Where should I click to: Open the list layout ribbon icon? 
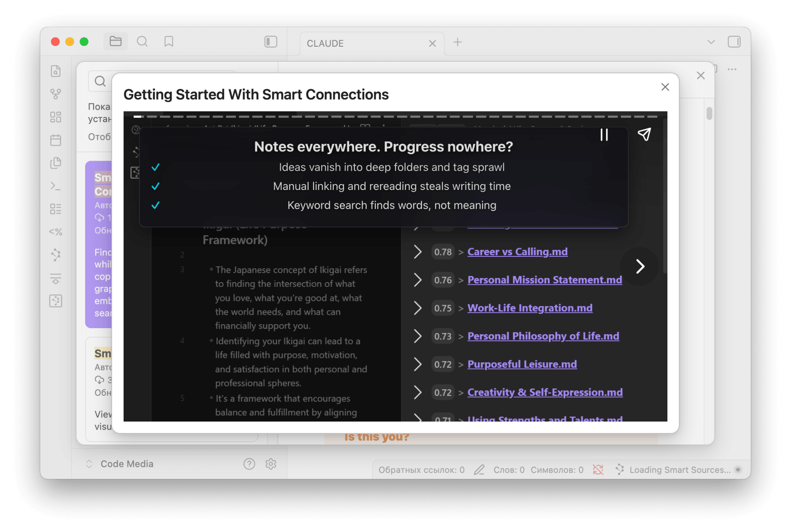click(x=56, y=209)
